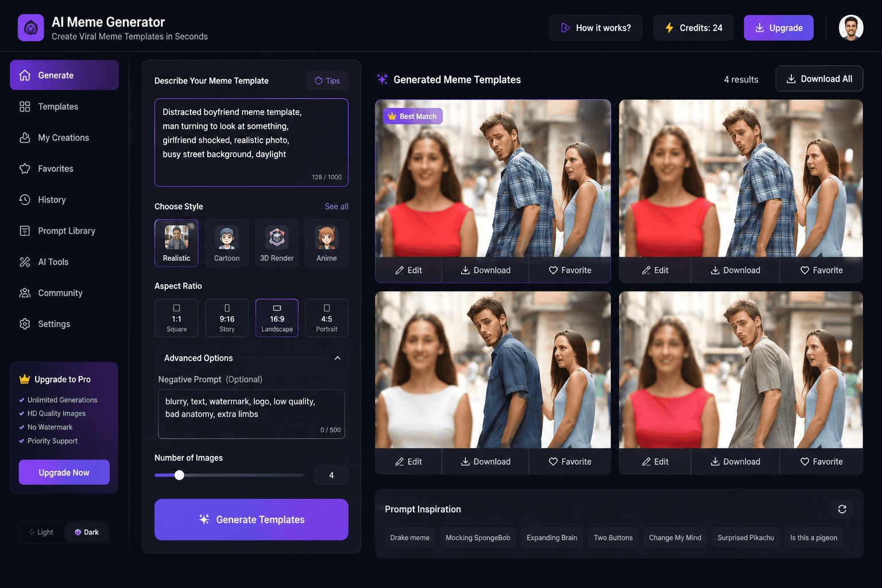882x588 pixels.
Task: Select the 3D Render style
Action: (x=277, y=243)
